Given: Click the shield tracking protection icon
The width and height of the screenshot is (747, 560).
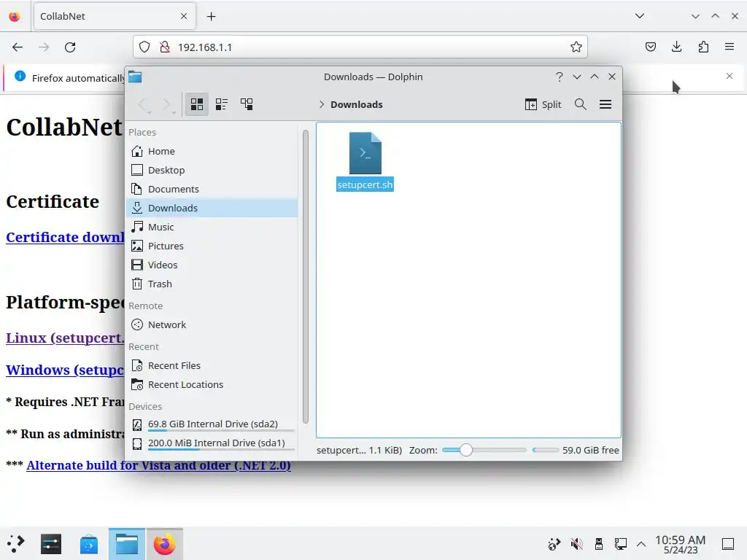Looking at the screenshot, I should click(144, 47).
